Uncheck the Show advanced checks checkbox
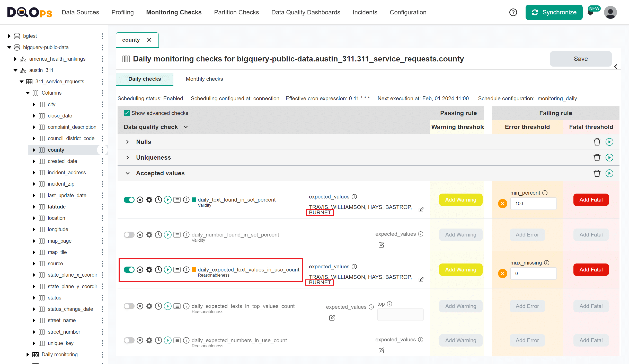 (127, 113)
